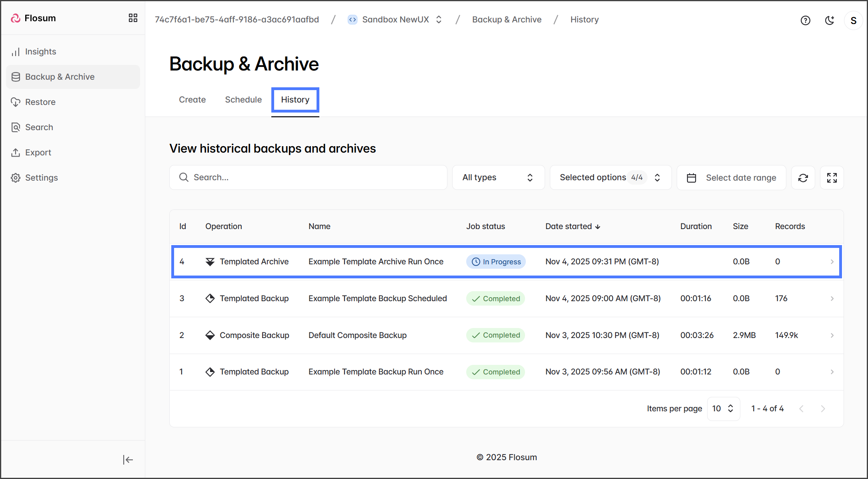This screenshot has width=868, height=479.
Task: Switch to the Schedule tab
Action: 243,100
